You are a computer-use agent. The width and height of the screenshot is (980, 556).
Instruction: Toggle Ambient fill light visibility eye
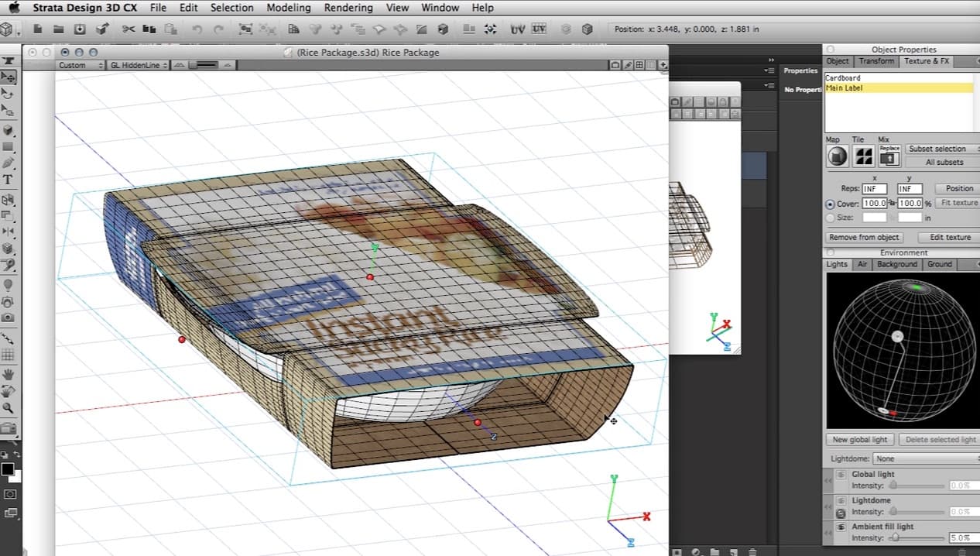click(x=841, y=527)
